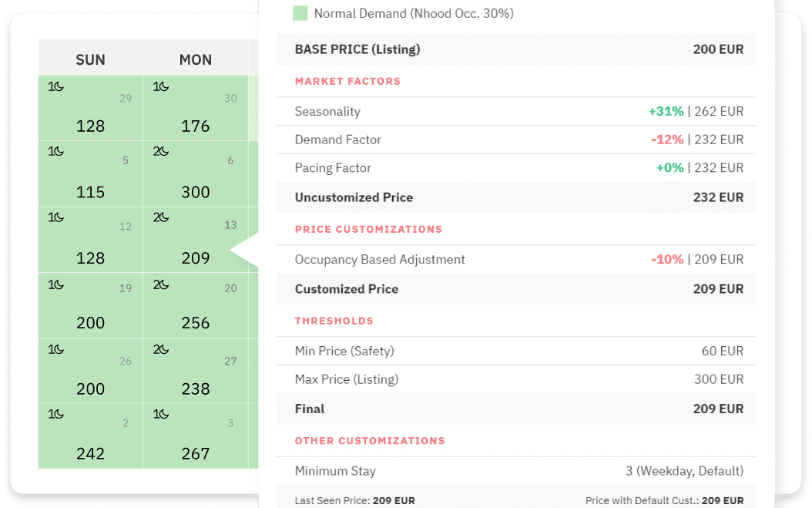Open the Monday 13 cell priced 209
This screenshot has width=812, height=508.
click(195, 241)
